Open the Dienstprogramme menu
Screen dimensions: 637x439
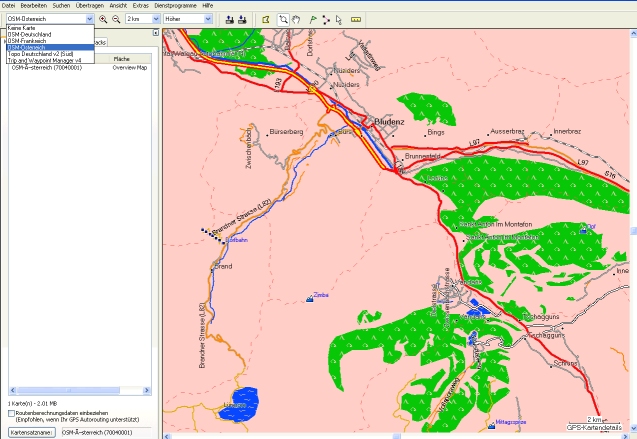pos(176,6)
